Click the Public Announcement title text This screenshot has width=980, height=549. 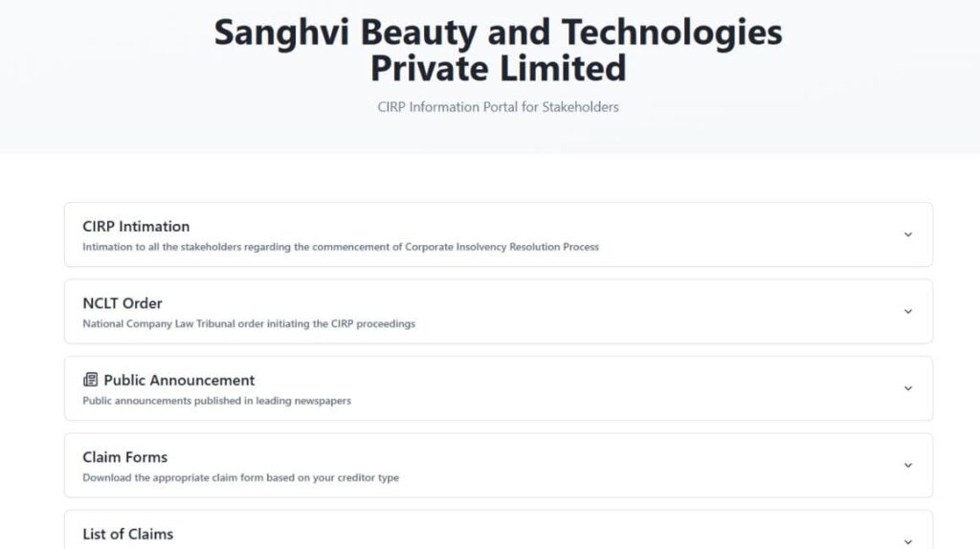pos(179,381)
